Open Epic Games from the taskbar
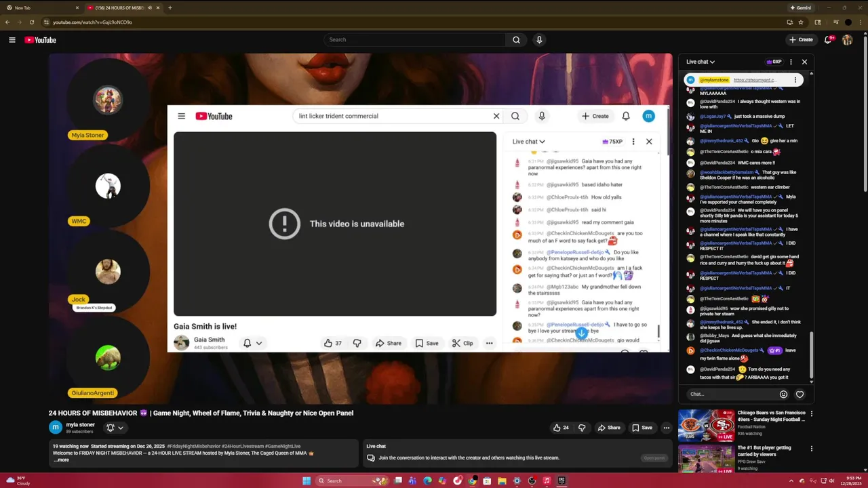The width and height of the screenshot is (868, 488). [x=561, y=481]
